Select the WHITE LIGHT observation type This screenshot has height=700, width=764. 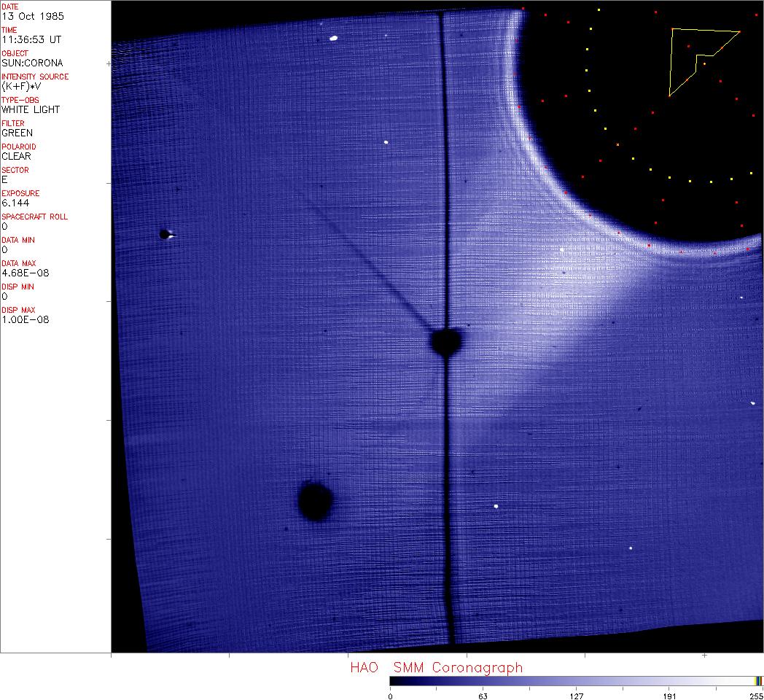[31, 109]
